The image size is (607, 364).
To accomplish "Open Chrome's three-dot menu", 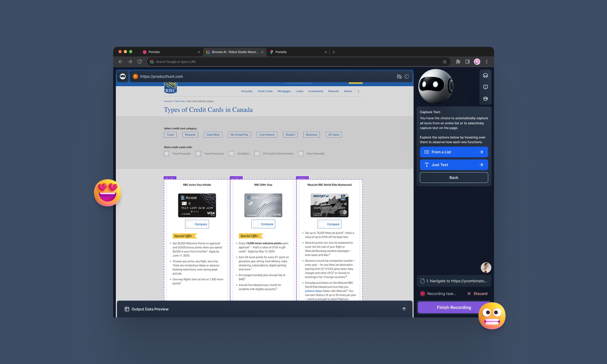I will [486, 62].
